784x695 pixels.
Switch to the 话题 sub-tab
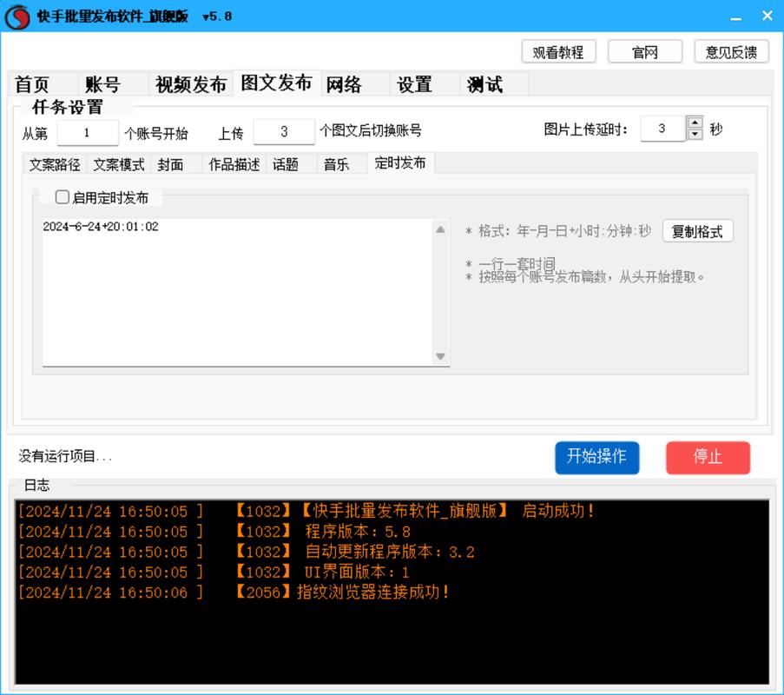287,162
